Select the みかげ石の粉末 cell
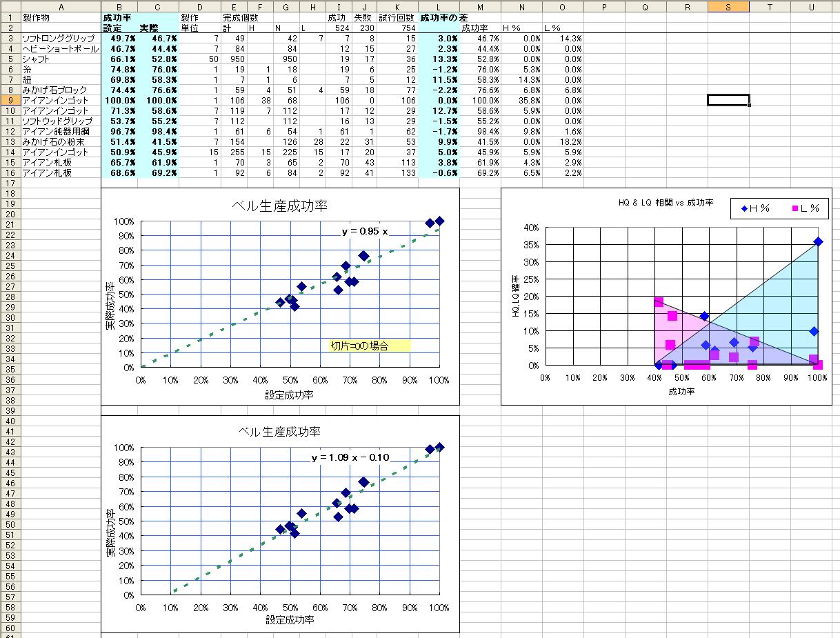840x638 pixels. pyautogui.click(x=59, y=141)
